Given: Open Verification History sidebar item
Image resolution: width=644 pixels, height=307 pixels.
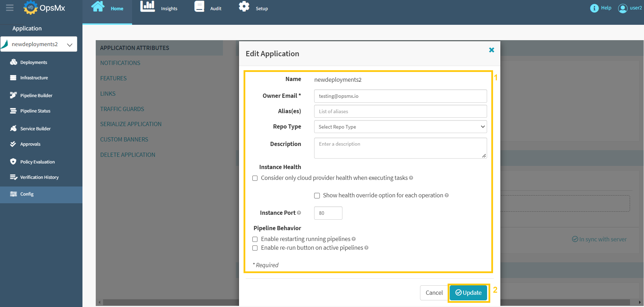Looking at the screenshot, I should 39,177.
